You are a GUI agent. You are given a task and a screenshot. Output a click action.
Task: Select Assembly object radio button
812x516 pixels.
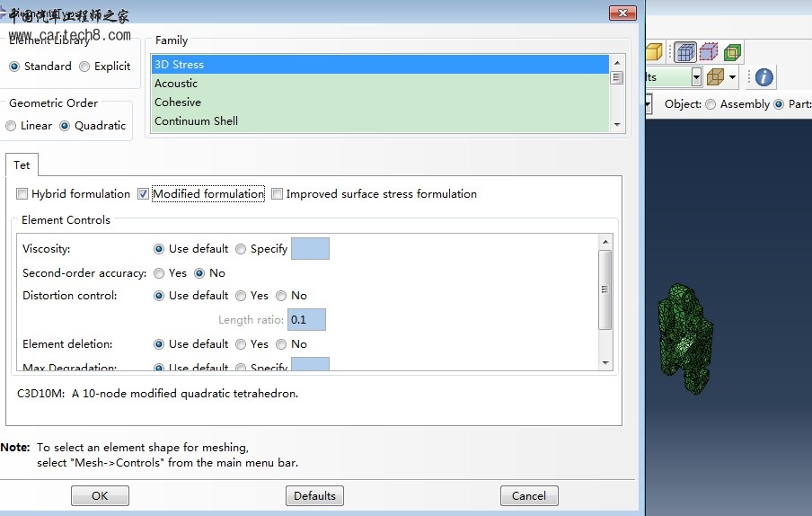click(x=711, y=104)
